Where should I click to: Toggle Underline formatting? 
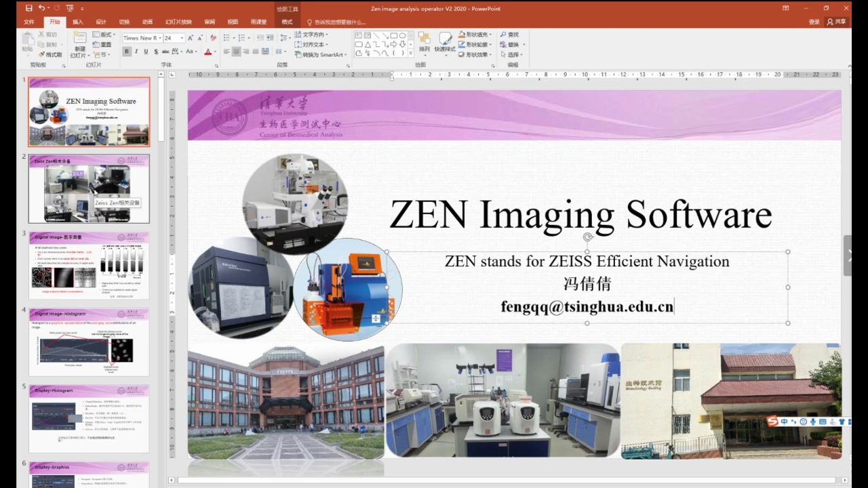pos(146,52)
